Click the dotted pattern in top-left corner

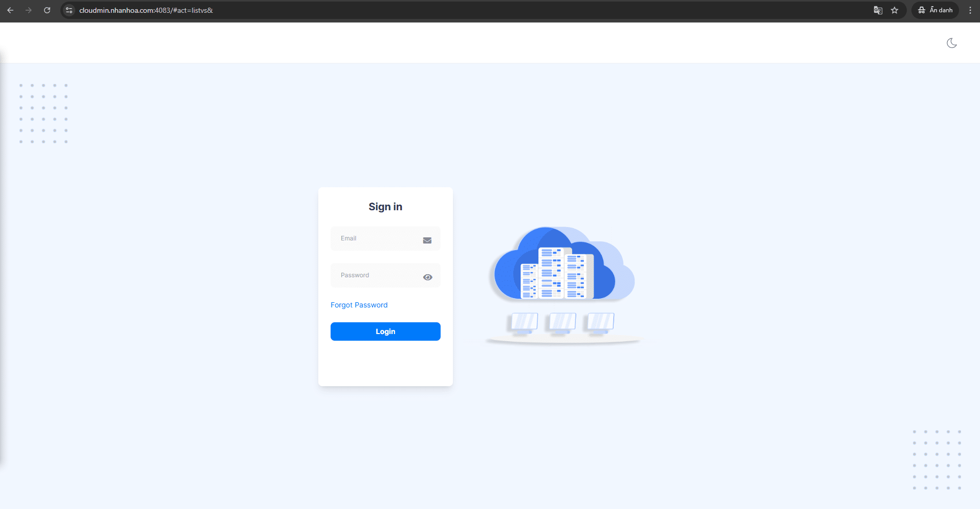click(43, 114)
